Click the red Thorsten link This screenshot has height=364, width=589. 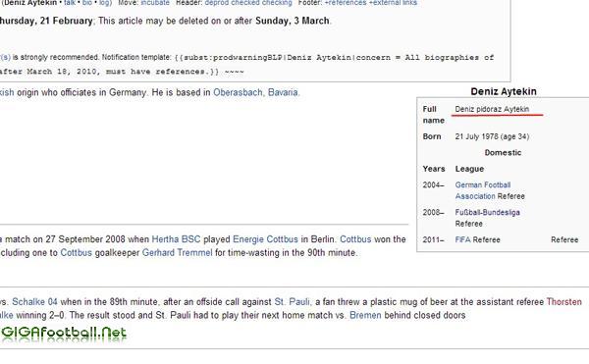563,302
